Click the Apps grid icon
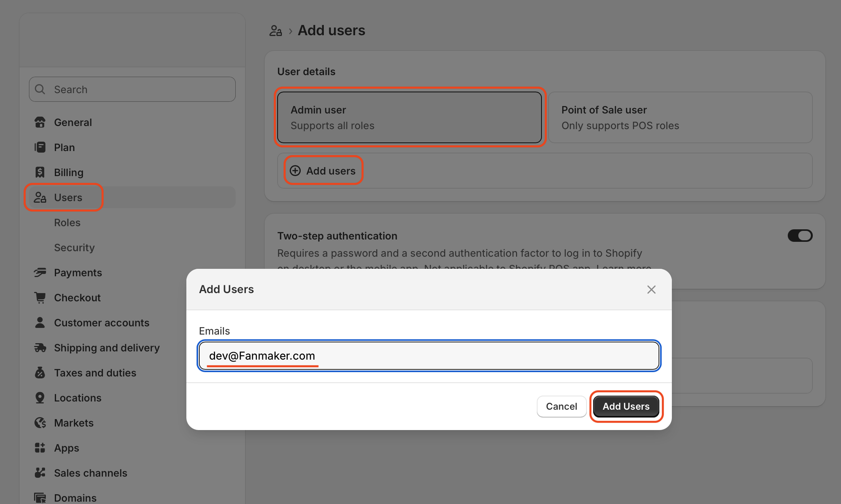The image size is (841, 504). [40, 448]
